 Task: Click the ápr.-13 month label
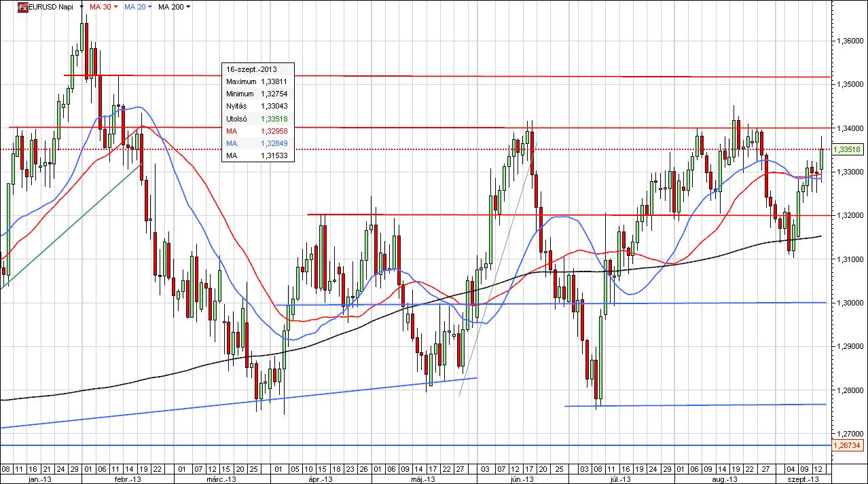[x=320, y=479]
